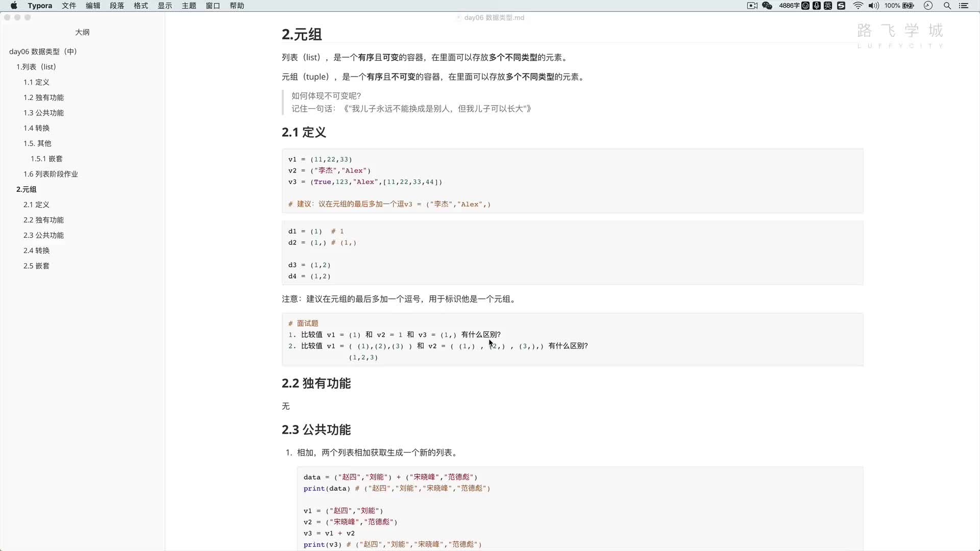Image resolution: width=980 pixels, height=551 pixels.
Task: Go to outline item 1.4 转换
Action: pyautogui.click(x=36, y=128)
